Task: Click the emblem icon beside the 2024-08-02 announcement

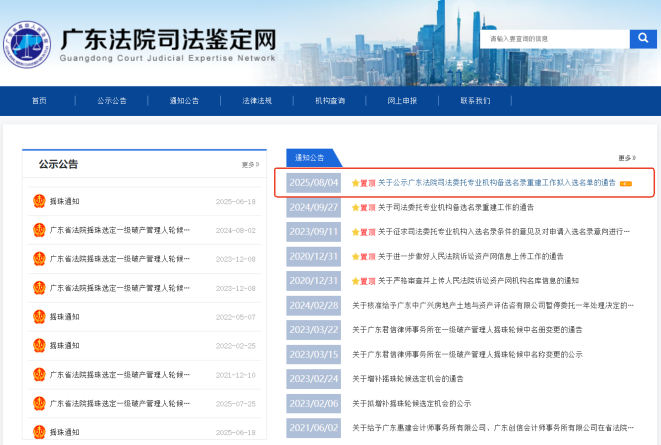Action: (38, 230)
